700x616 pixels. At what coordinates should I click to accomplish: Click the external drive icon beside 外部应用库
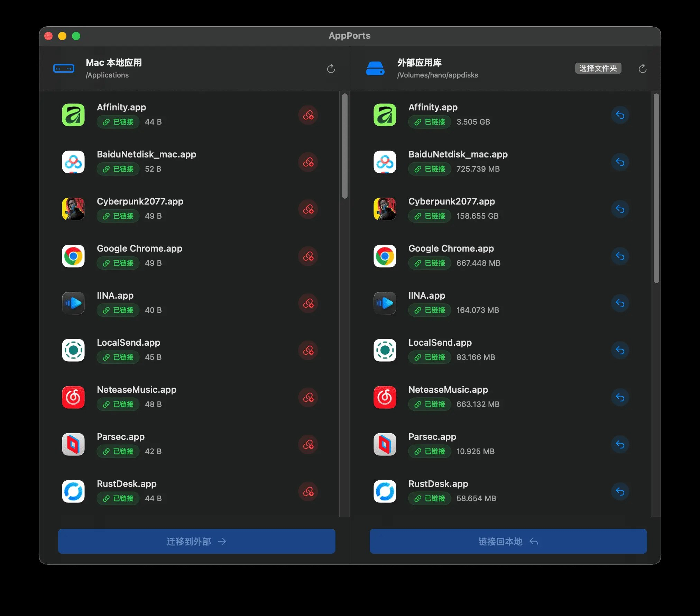tap(376, 68)
